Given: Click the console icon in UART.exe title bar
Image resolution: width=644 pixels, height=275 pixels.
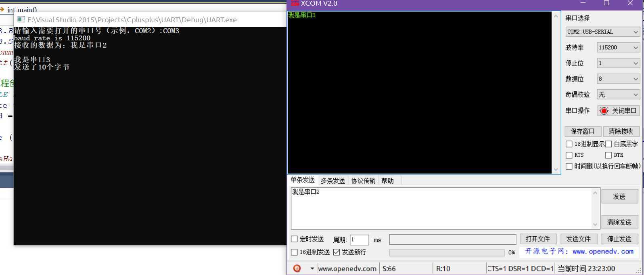Looking at the screenshot, I should pyautogui.click(x=21, y=19).
